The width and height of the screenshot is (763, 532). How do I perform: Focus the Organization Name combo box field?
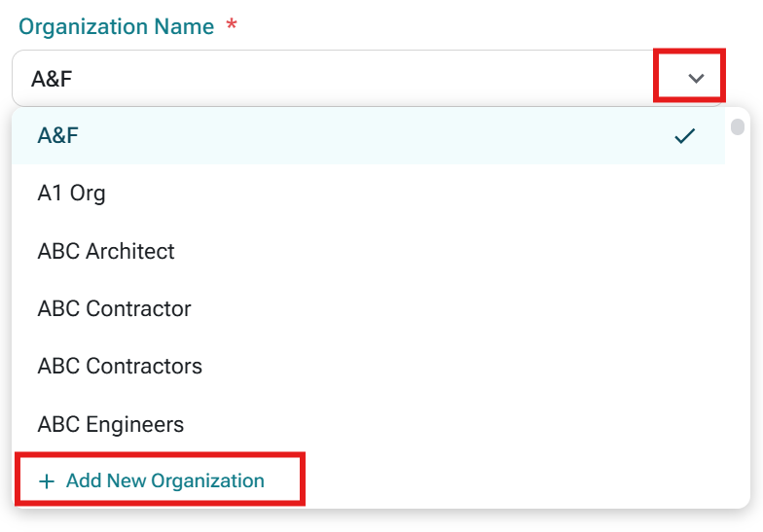pyautogui.click(x=368, y=78)
